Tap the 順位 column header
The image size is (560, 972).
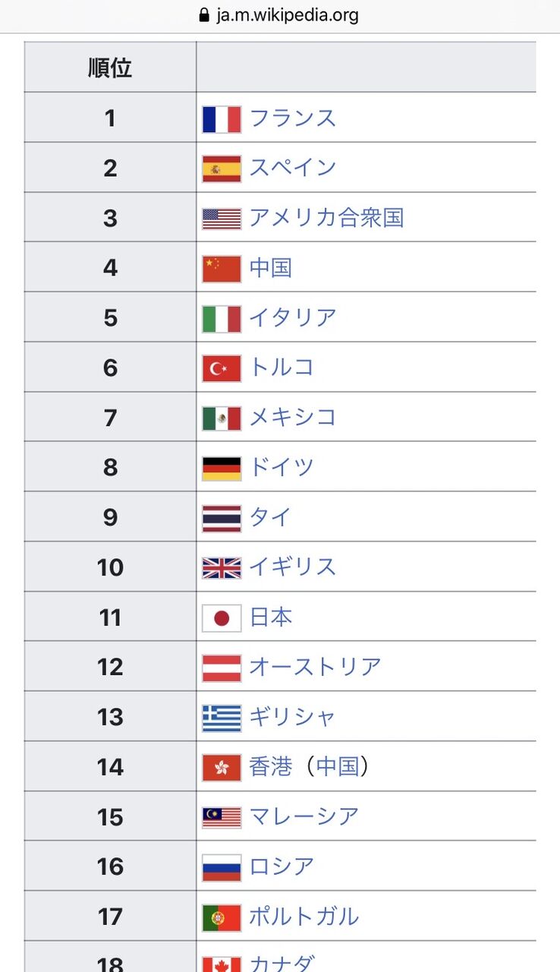(x=110, y=67)
